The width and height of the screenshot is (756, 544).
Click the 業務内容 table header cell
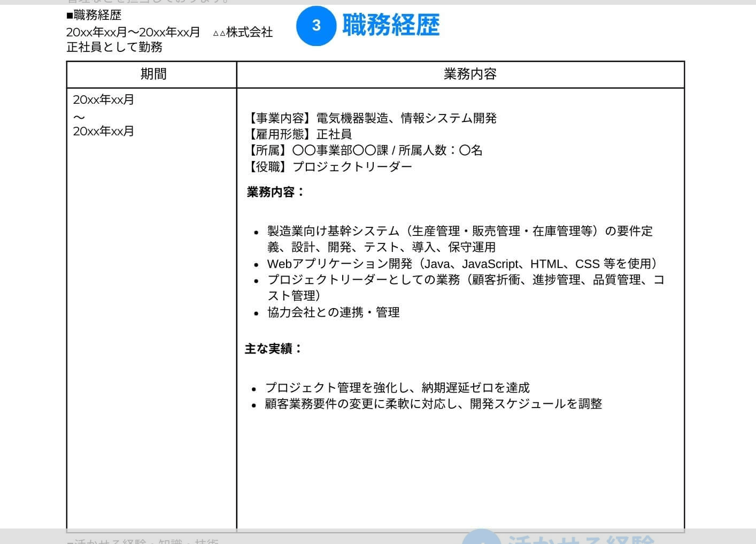coord(469,74)
